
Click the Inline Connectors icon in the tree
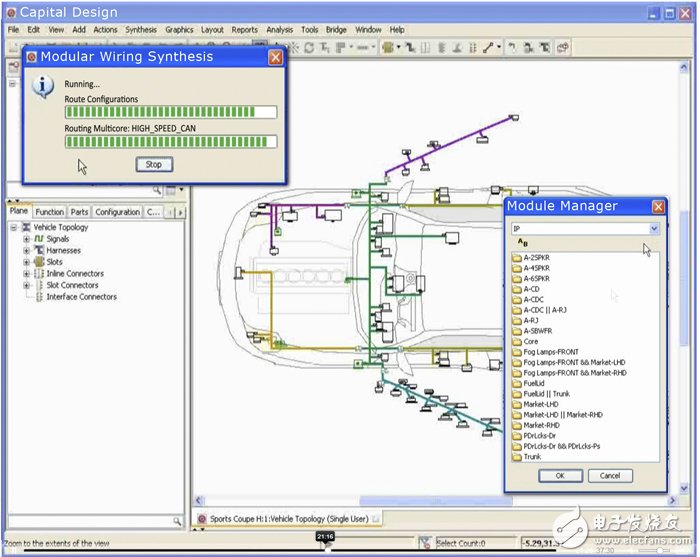tap(39, 274)
